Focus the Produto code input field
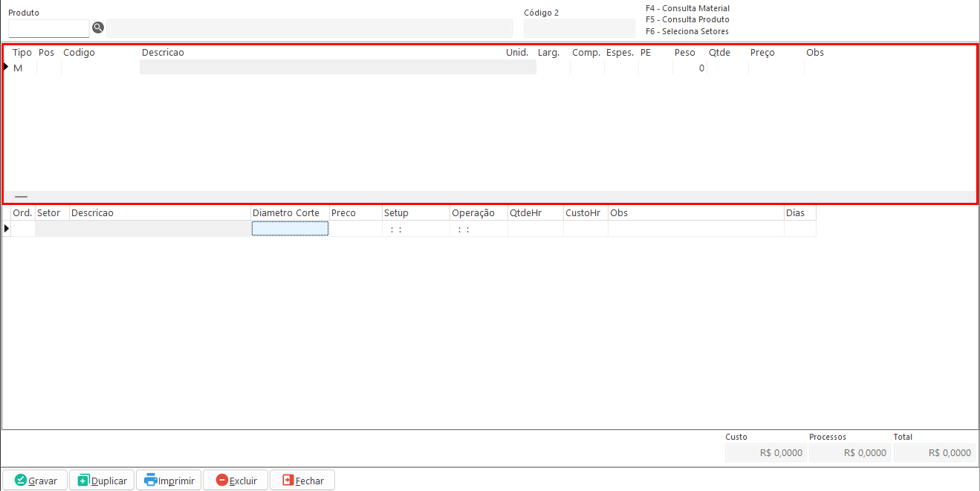Screen dimensions: 980x491 pos(48,28)
